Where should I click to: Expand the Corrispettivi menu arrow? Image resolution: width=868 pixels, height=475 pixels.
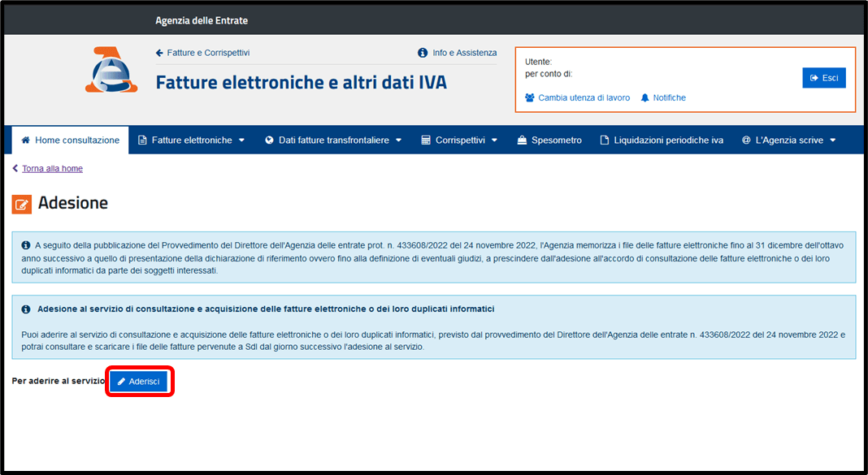point(494,140)
